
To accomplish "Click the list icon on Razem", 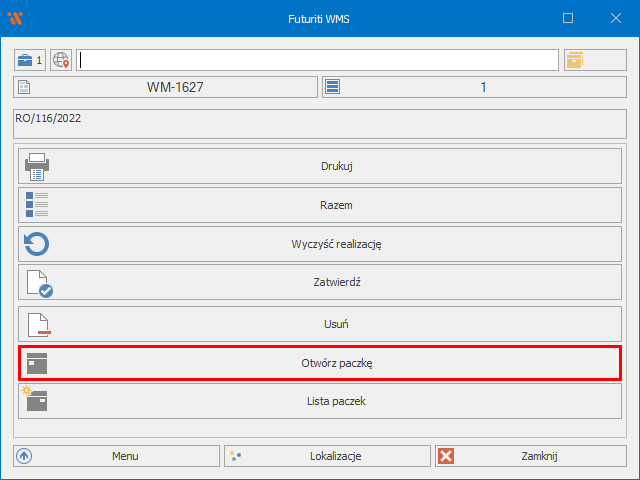I will pyautogui.click(x=37, y=205).
